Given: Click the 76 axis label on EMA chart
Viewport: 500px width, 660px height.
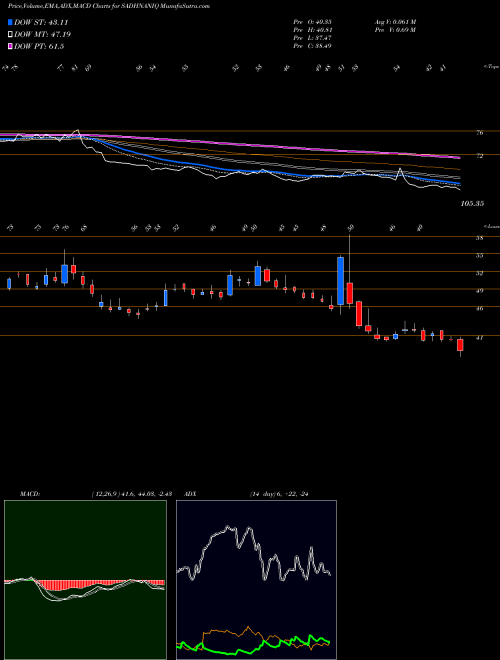Looking at the screenshot, I should tap(480, 133).
